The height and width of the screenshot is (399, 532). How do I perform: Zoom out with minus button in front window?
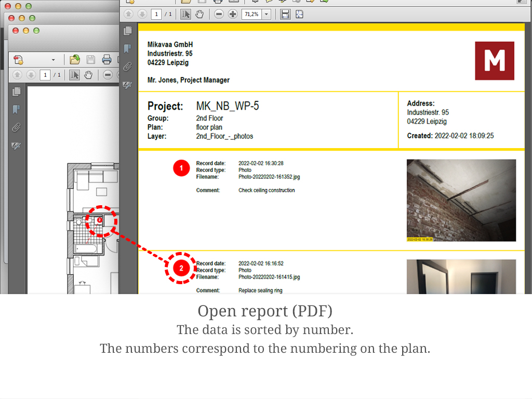point(219,14)
